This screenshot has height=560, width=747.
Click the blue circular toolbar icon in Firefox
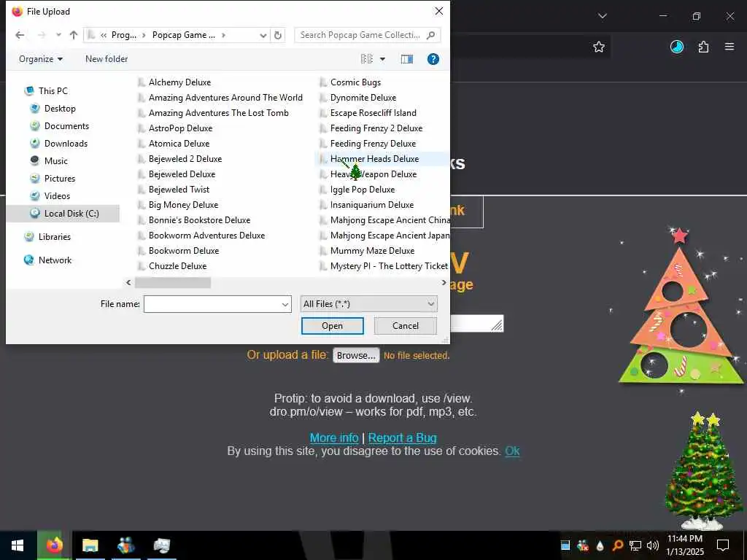tap(676, 47)
